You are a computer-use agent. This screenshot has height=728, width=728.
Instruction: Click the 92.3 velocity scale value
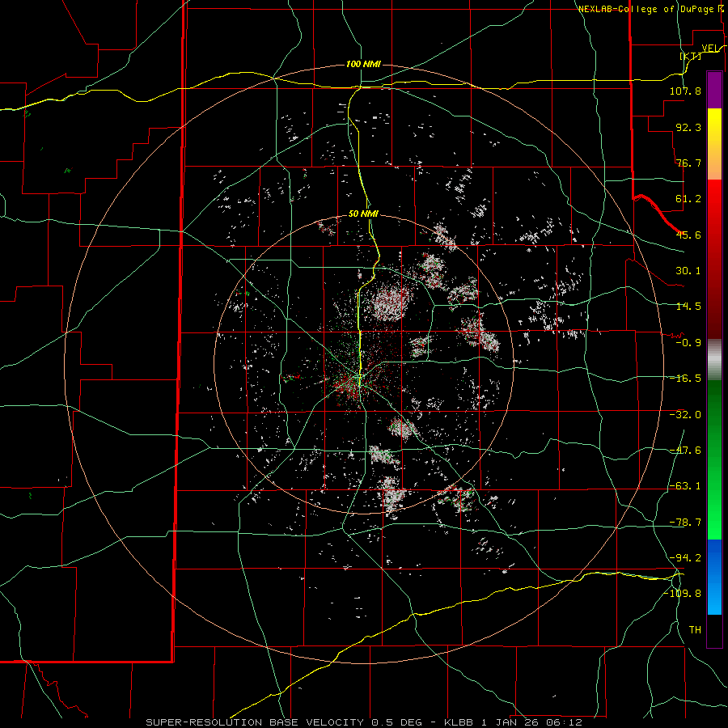point(688,127)
